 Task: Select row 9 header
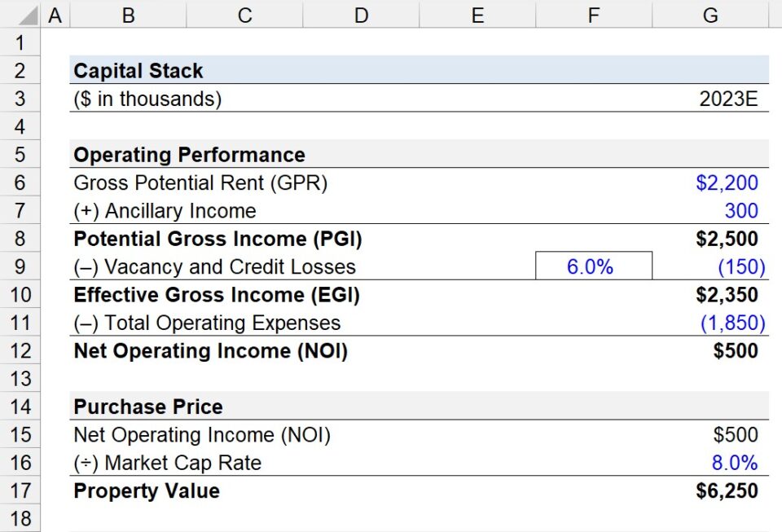pos(20,266)
